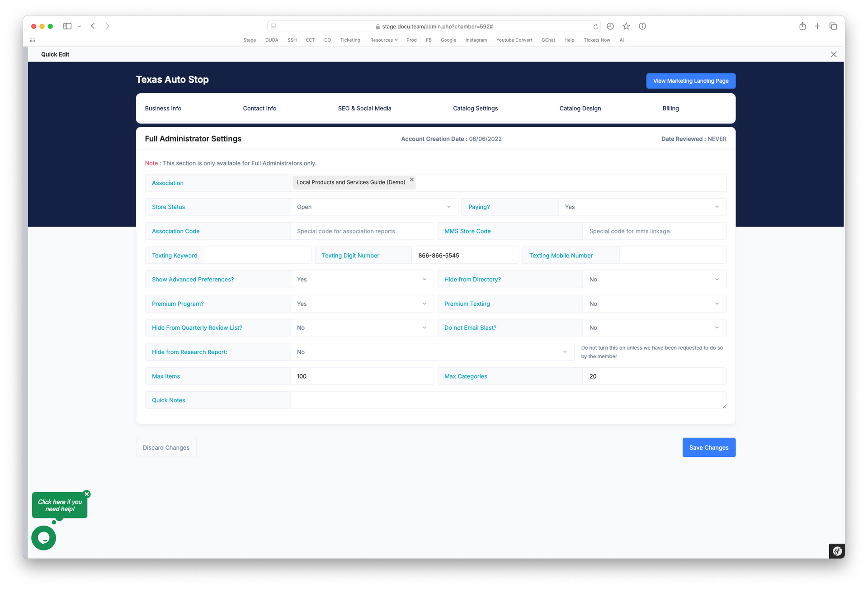Open the Premium Texting dropdown
Image resolution: width=868 pixels, height=589 pixels.
(x=654, y=304)
